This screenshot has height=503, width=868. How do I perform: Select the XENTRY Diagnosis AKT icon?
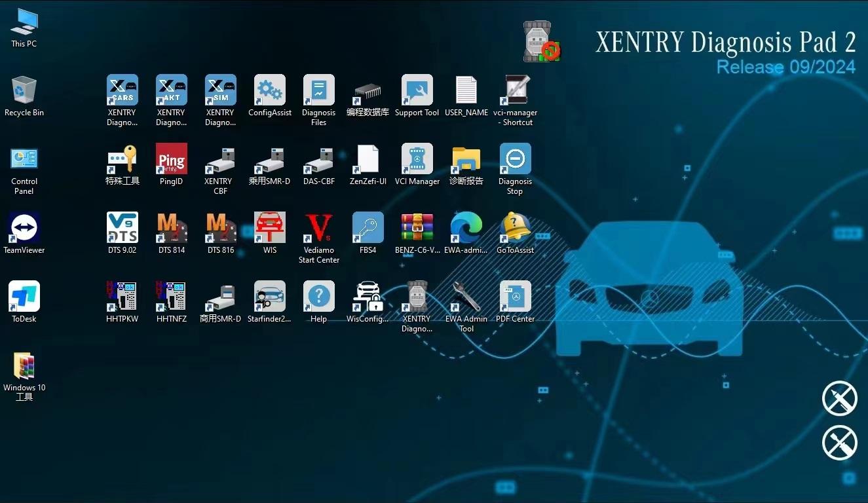(171, 90)
